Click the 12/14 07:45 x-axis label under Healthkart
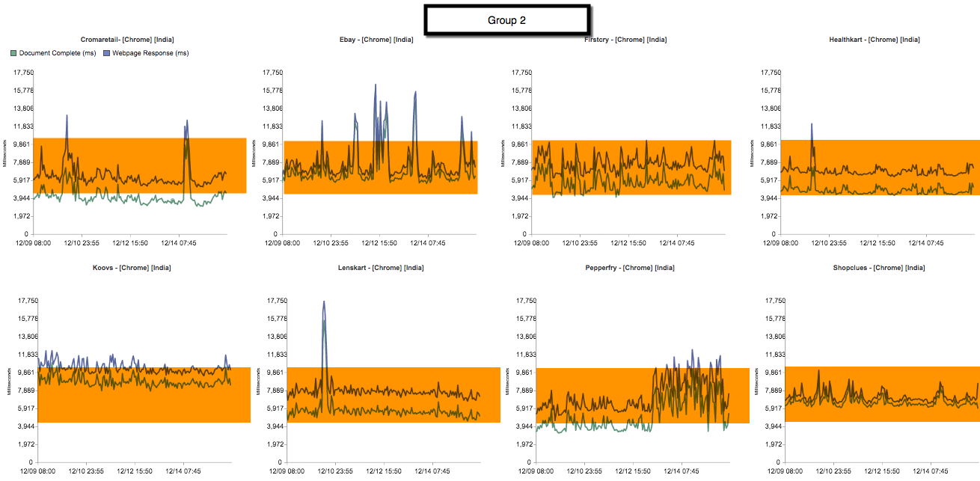Image resolution: width=980 pixels, height=481 pixels. pos(925,243)
